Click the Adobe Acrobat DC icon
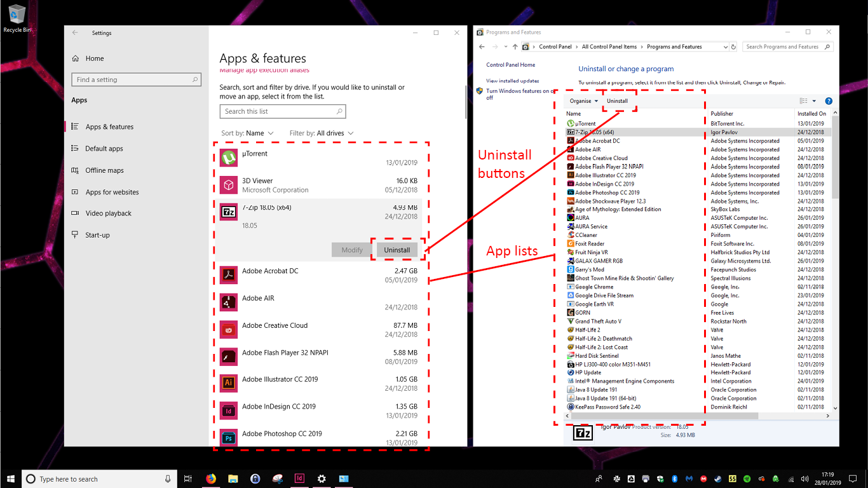Image resolution: width=868 pixels, height=488 pixels. (x=227, y=275)
